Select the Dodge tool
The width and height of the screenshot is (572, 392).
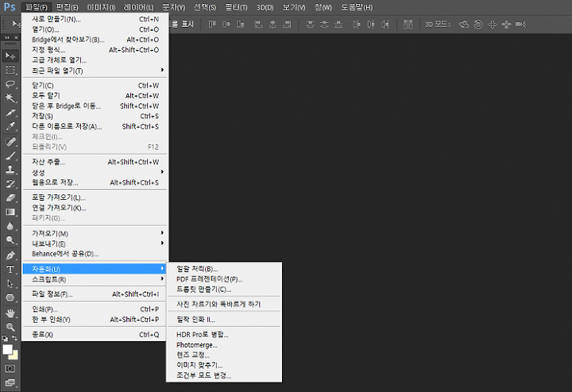click(x=10, y=240)
